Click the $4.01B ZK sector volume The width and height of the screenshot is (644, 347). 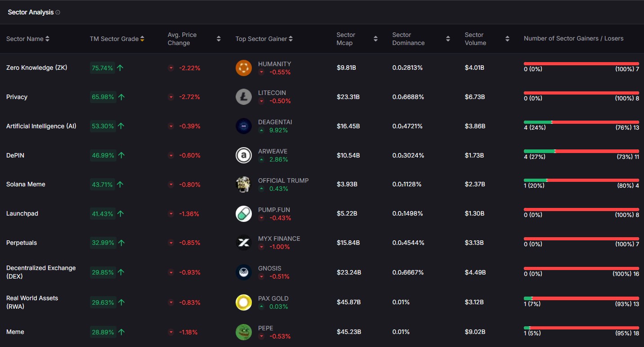[x=474, y=68]
